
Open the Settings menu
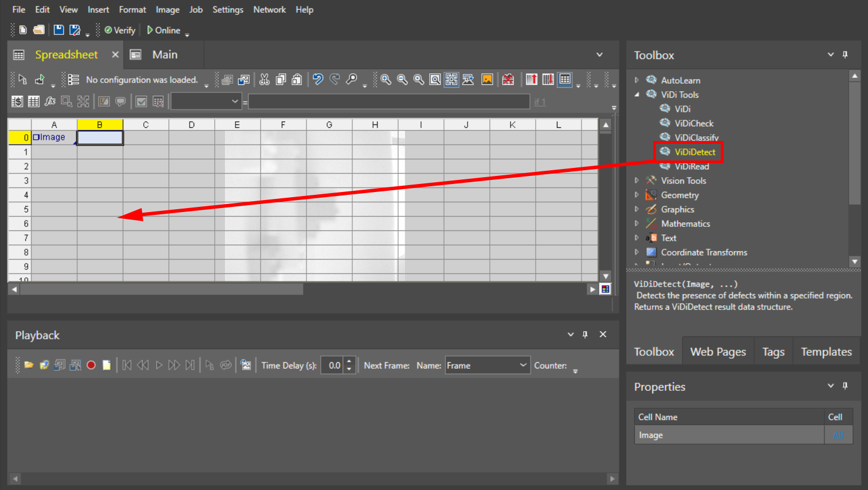[x=227, y=10]
